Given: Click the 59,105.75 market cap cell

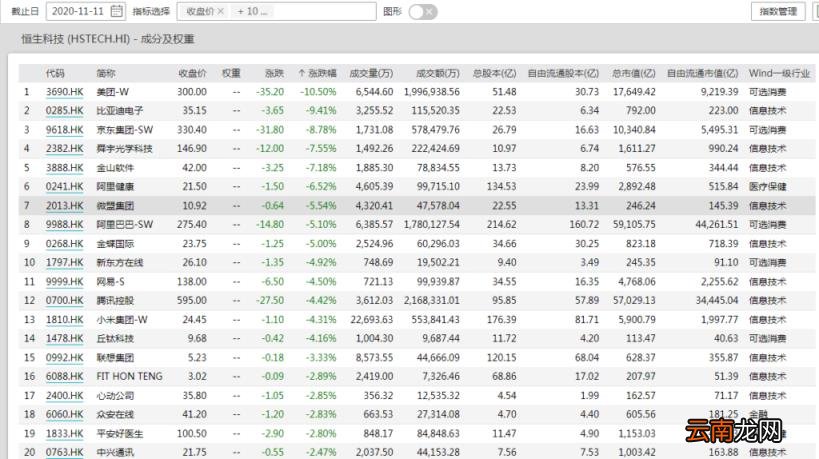Looking at the screenshot, I should coord(634,225).
